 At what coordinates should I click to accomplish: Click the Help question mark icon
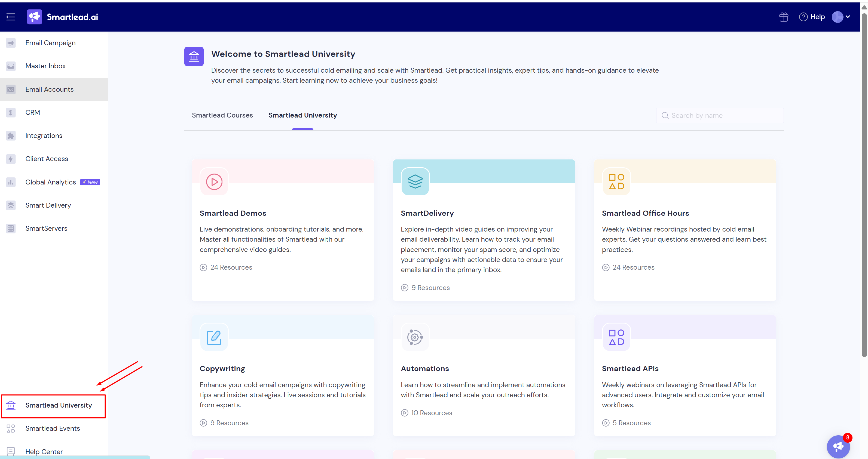point(803,17)
